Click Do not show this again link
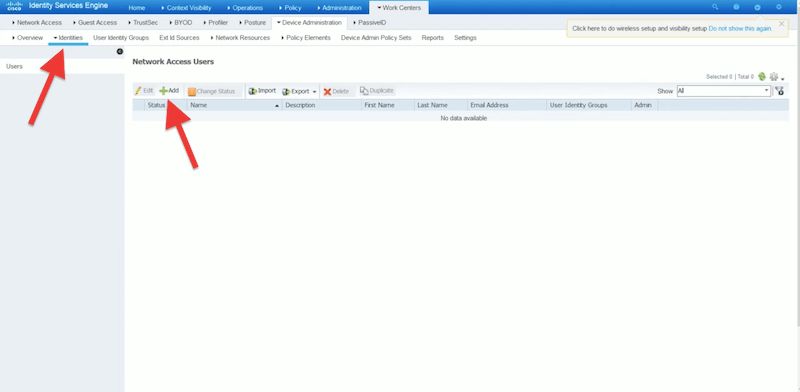Viewport: 800px width, 392px height. click(x=740, y=29)
